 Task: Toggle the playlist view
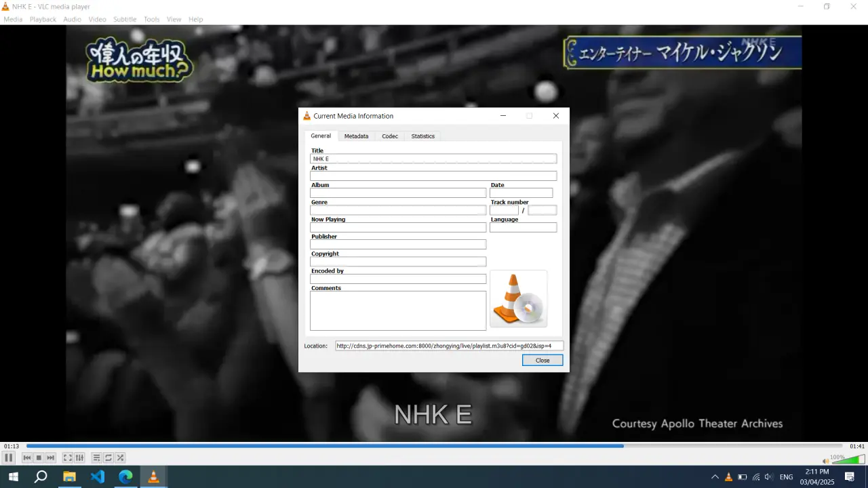pos(96,458)
